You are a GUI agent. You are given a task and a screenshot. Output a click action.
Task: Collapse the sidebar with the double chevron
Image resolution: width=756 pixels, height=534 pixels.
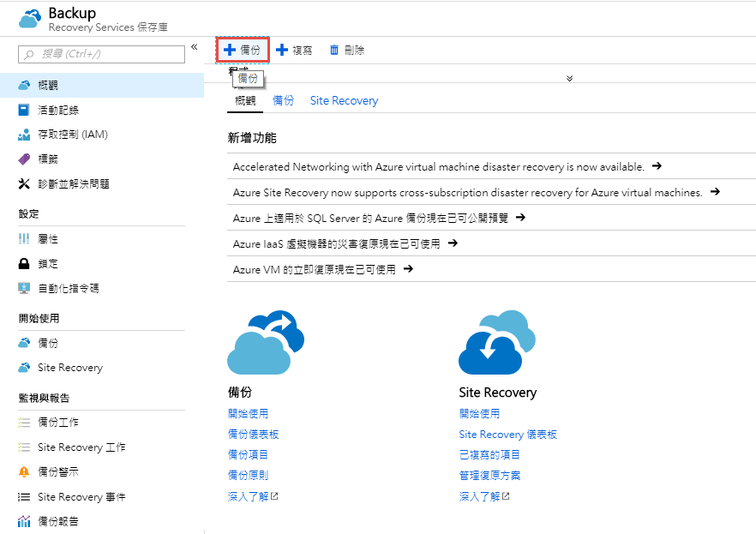[195, 47]
